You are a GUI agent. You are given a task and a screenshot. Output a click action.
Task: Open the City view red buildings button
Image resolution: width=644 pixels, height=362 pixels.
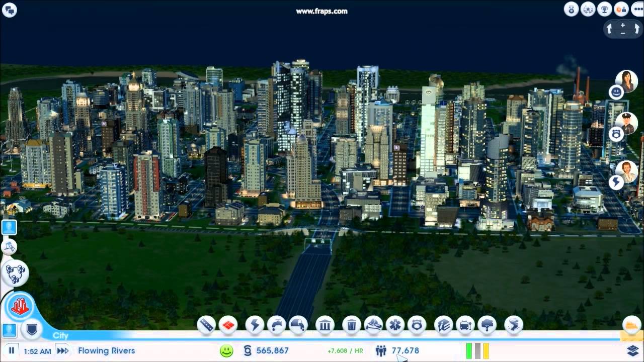click(20, 306)
